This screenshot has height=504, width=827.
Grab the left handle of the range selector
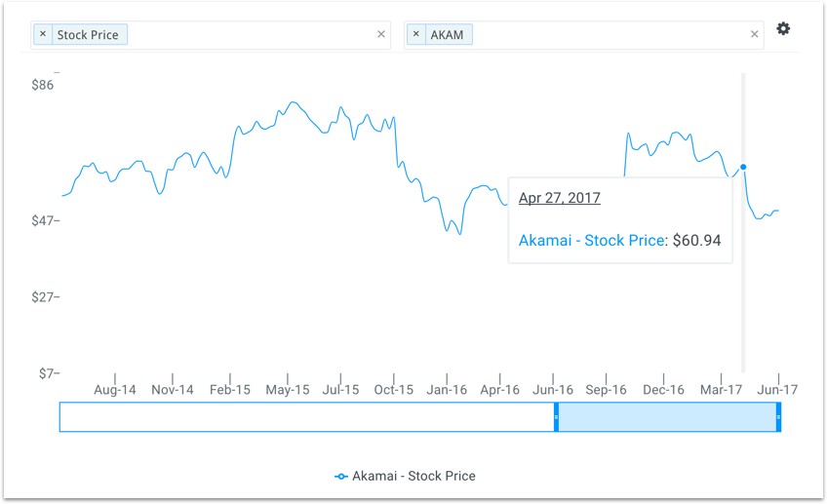coord(556,416)
